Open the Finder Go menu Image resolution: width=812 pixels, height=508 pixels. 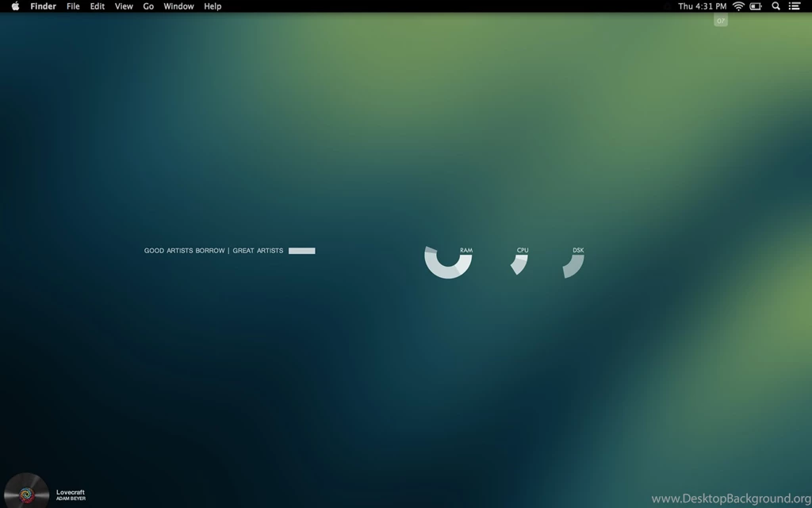click(x=148, y=6)
